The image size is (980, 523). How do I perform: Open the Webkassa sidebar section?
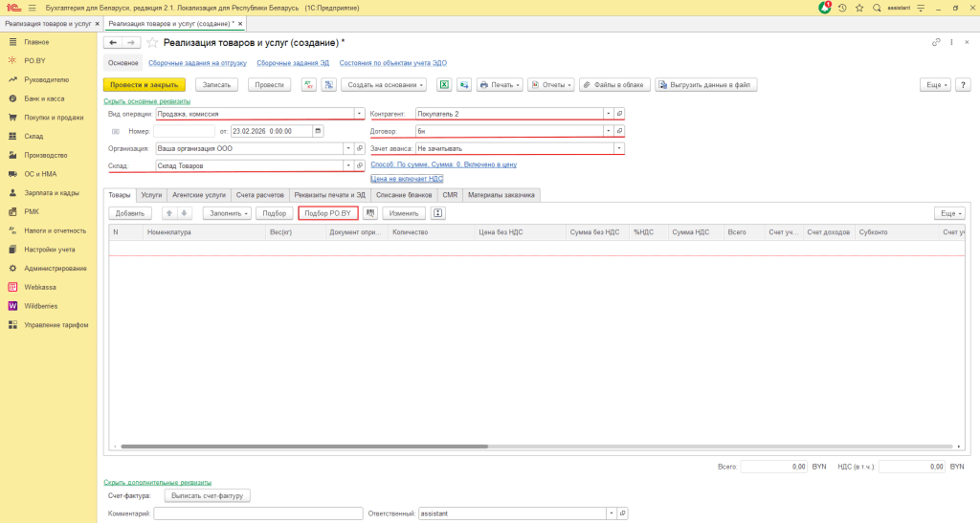(40, 287)
